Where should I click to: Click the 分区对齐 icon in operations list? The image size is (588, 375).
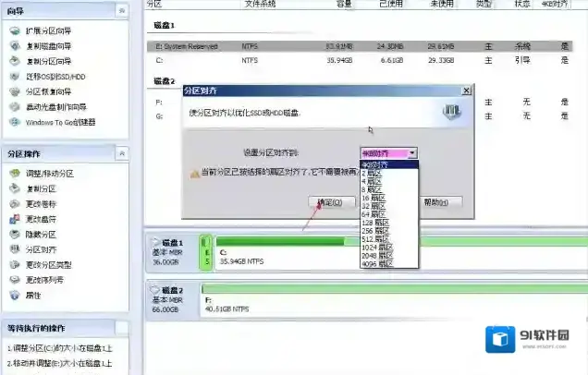(14, 249)
